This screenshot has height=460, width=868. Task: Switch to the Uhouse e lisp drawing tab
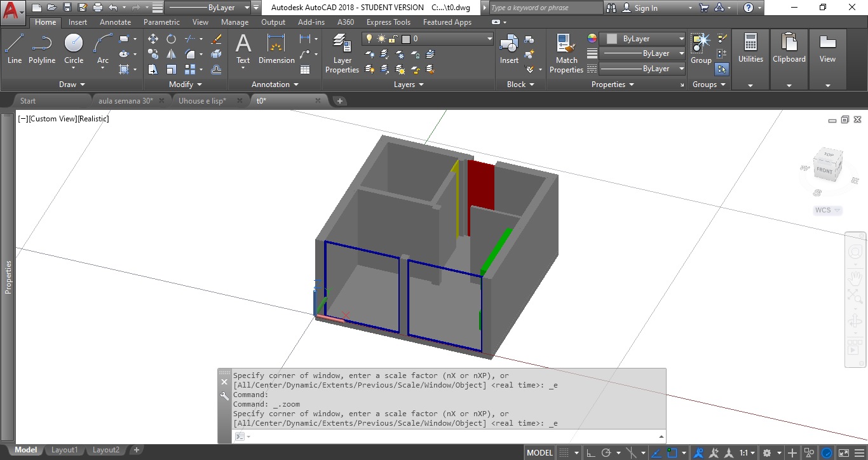click(203, 100)
